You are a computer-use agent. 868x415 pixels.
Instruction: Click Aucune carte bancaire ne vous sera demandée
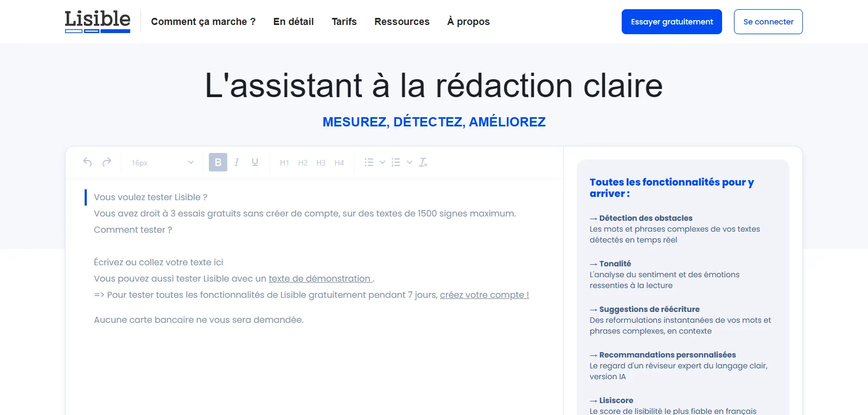tap(199, 320)
